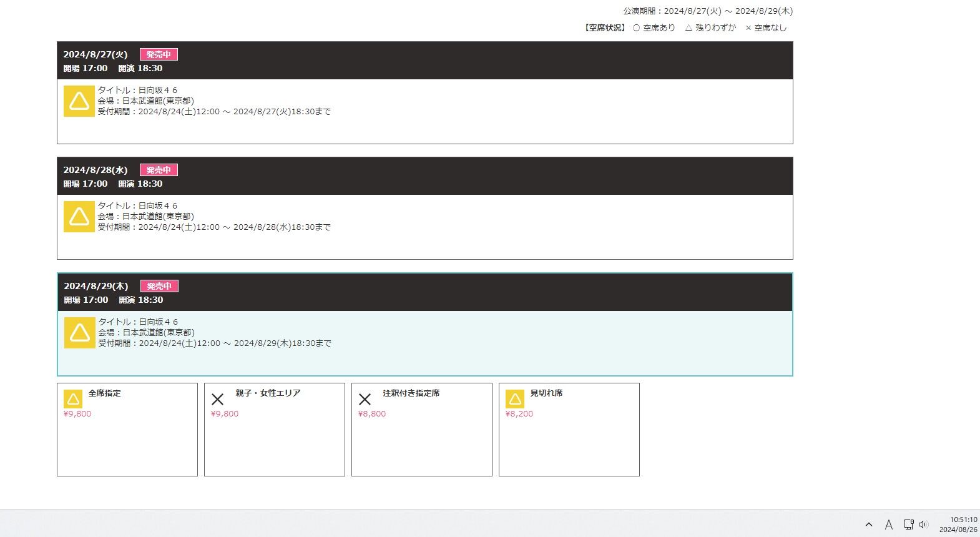This screenshot has height=537, width=980.
Task: Click the X icon beside 注釈付き指定席
Action: pos(365,399)
